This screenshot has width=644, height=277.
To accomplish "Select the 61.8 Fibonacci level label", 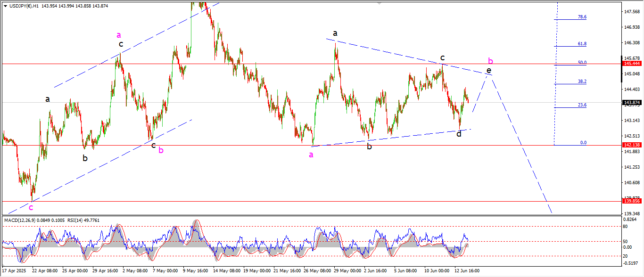I will pos(582,44).
